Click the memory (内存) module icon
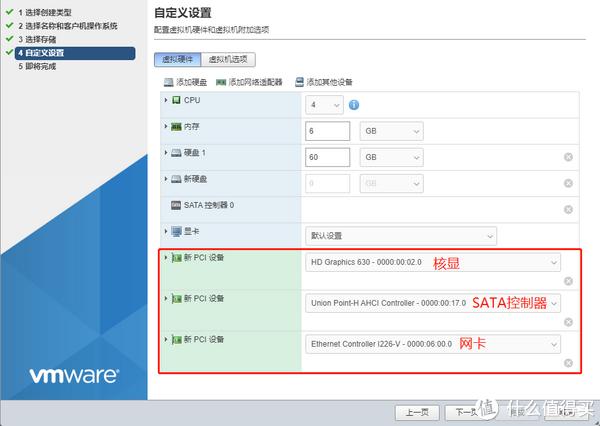This screenshot has width=600, height=426. point(176,127)
